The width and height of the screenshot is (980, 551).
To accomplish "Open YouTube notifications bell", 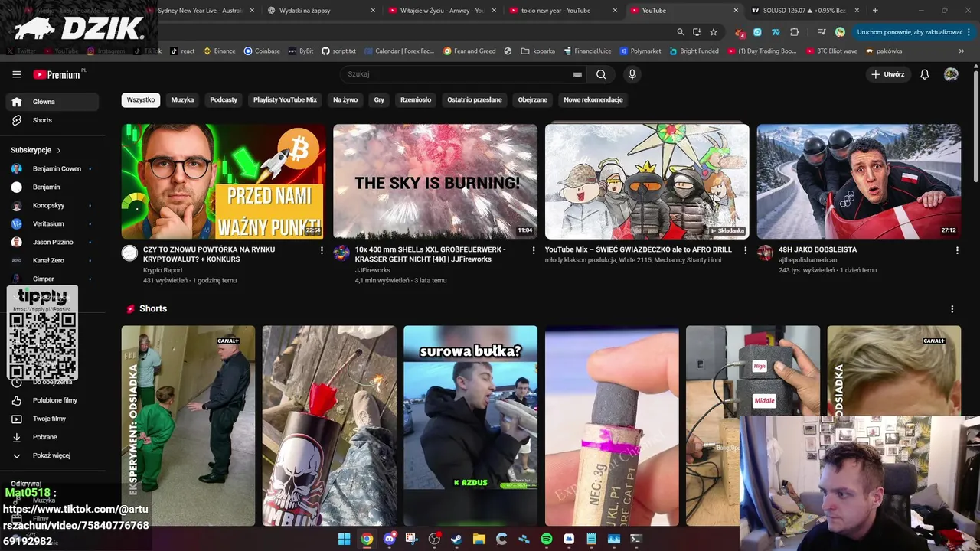I will [x=925, y=74].
